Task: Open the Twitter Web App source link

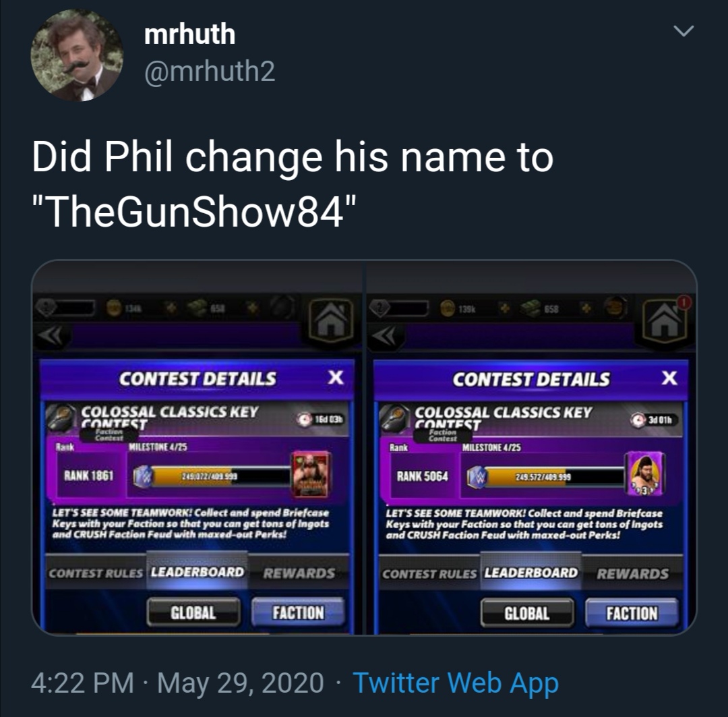Action: (x=456, y=683)
